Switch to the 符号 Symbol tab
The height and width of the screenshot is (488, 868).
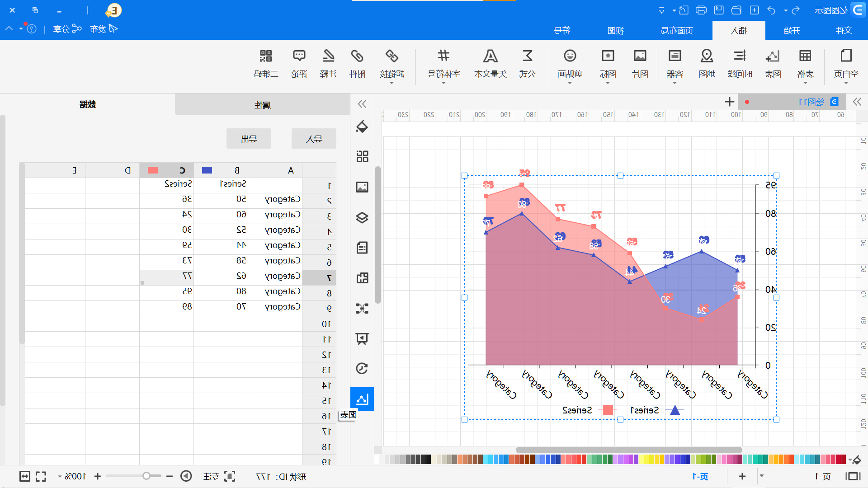(562, 30)
